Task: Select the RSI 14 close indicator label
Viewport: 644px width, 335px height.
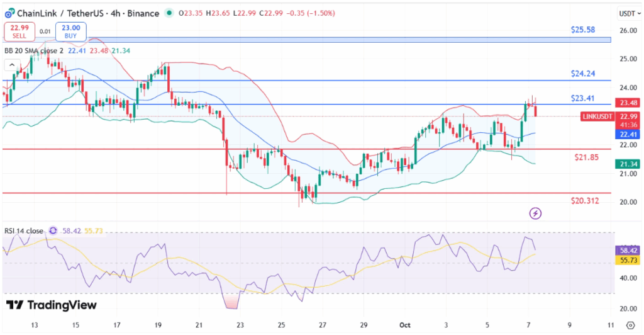Action: 24,231
